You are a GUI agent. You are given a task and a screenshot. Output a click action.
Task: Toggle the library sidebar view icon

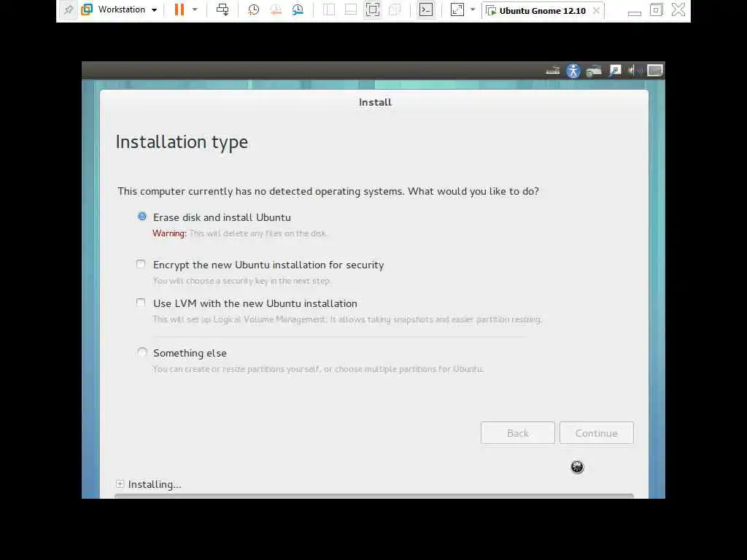point(329,9)
